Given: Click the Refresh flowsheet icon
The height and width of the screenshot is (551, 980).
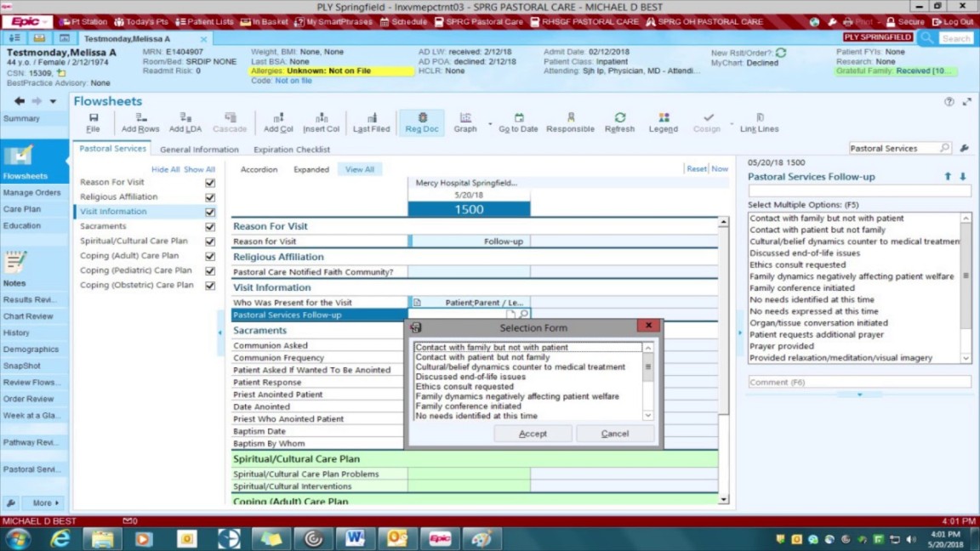Looking at the screenshot, I should (x=619, y=122).
